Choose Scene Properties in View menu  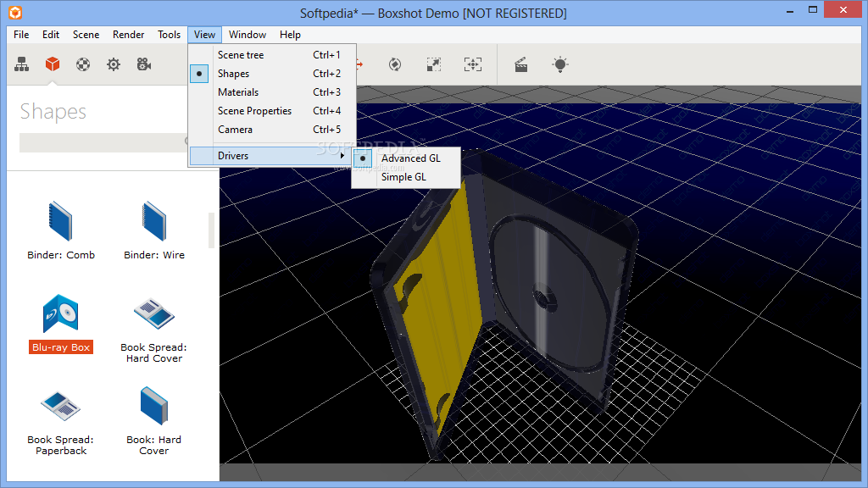tap(272, 111)
